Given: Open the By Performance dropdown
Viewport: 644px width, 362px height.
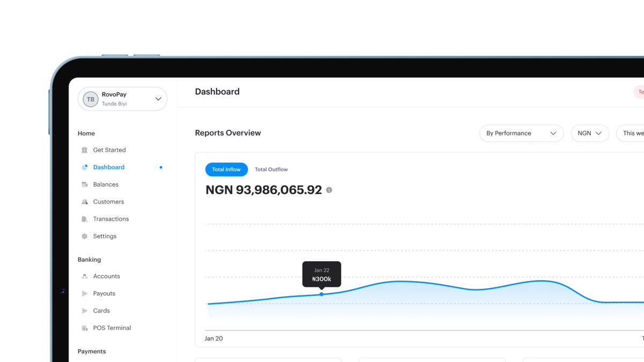Looking at the screenshot, I should coord(521,133).
